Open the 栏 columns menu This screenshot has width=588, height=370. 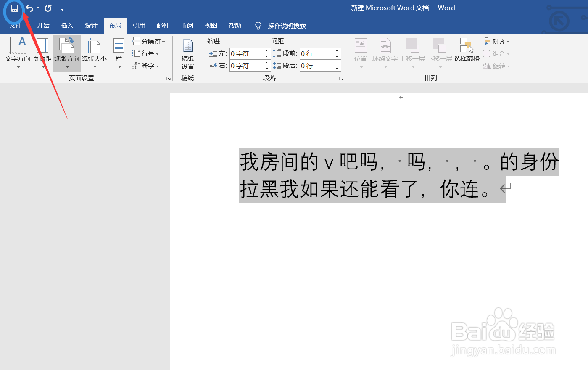coord(119,53)
